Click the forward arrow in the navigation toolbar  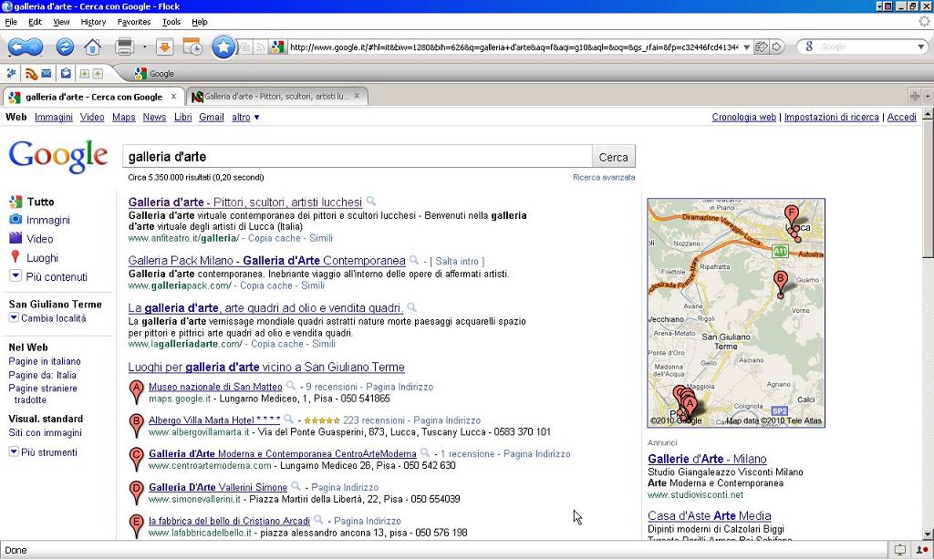34,47
